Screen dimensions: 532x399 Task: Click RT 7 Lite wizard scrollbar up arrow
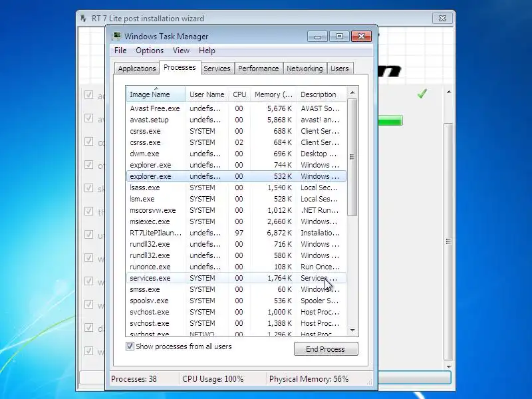[x=448, y=92]
